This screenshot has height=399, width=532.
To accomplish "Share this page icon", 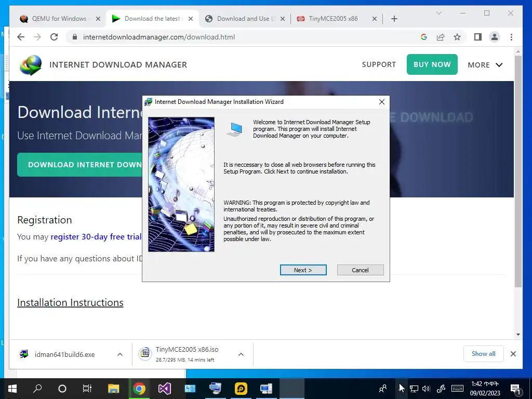I will [x=441, y=37].
